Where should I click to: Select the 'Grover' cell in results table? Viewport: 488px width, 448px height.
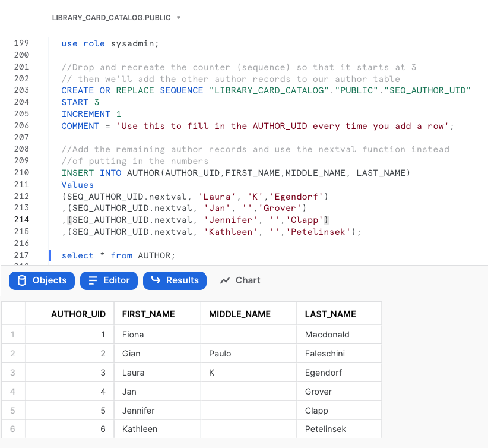(x=339, y=392)
